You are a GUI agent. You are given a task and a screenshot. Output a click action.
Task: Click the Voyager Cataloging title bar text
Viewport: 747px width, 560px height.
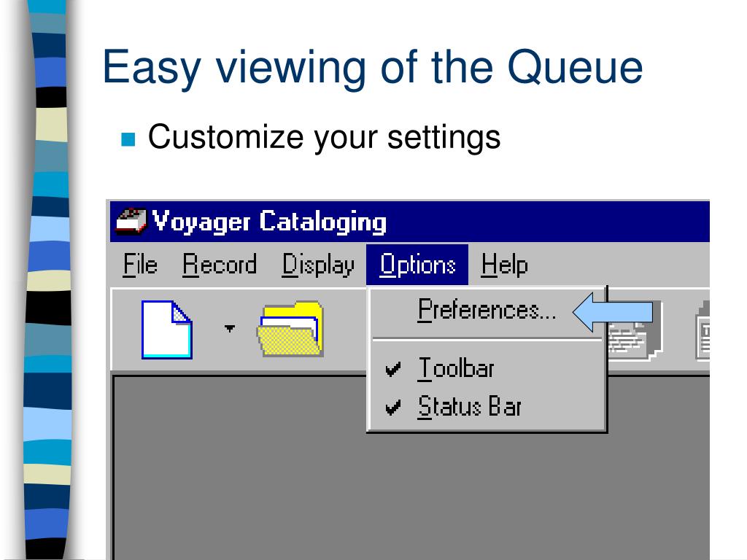[x=270, y=222]
